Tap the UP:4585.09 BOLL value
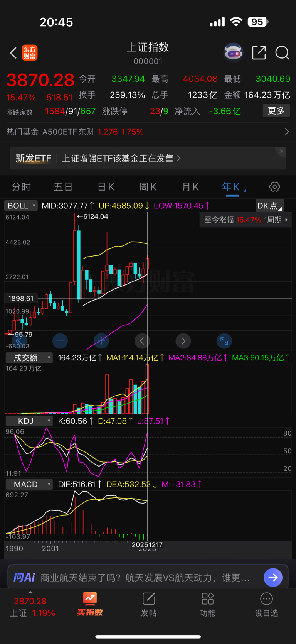The width and height of the screenshot is (296, 644). [x=124, y=206]
